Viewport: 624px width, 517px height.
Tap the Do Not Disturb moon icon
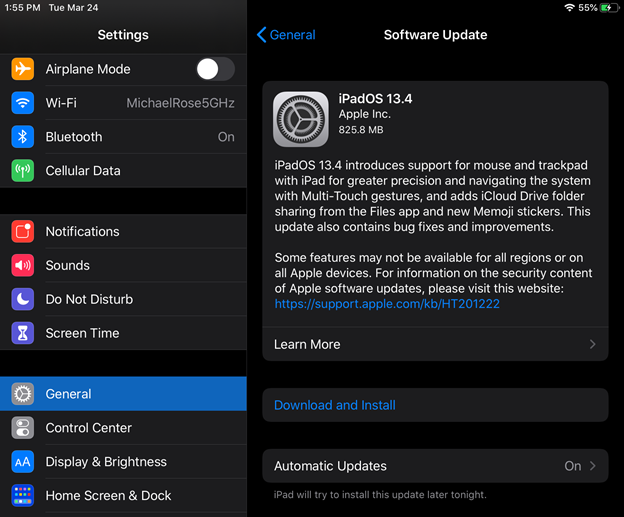[x=23, y=299]
